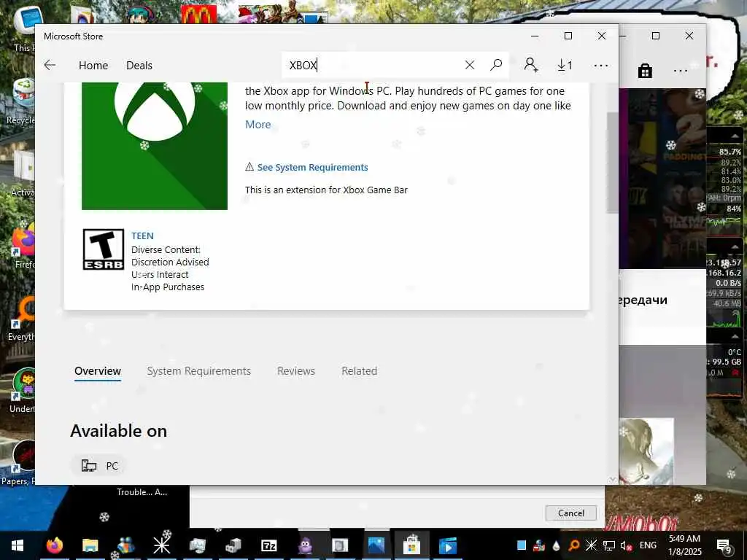The image size is (747, 560).
Task: Click the snowflake app taskbar icon
Action: (x=161, y=545)
